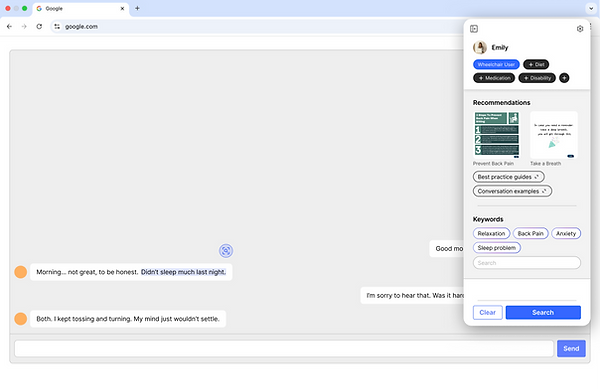The width and height of the screenshot is (600, 389).
Task: Click the 'Both. I kept tossing' message
Action: 128,319
